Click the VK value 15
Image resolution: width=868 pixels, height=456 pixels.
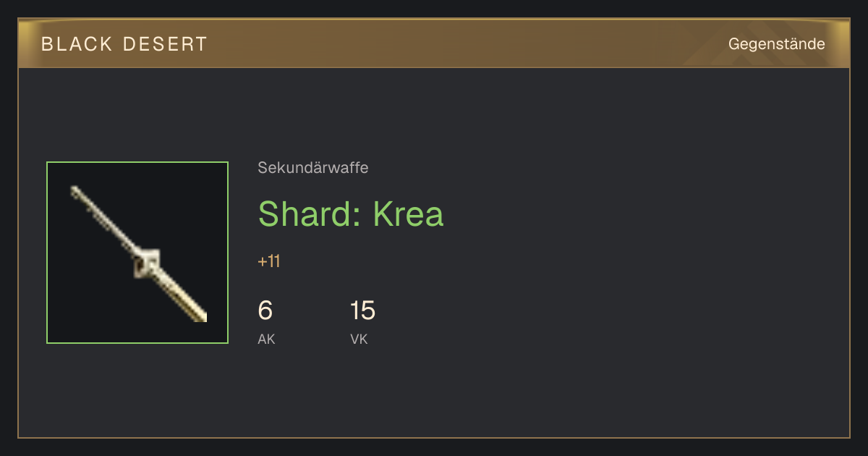click(363, 311)
